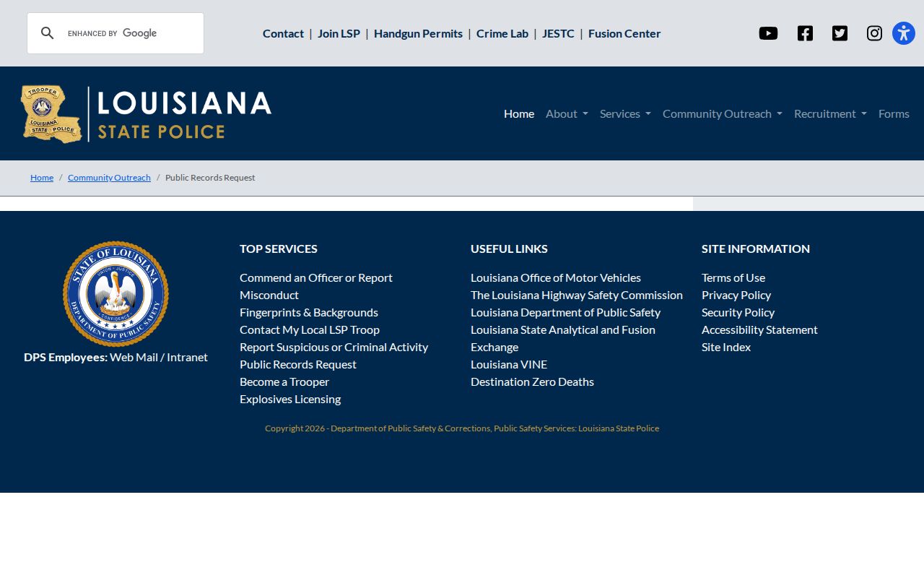Visit Louisiana Office of Motor Vehicles
Screen dimensions: 924x578
pyautogui.click(x=556, y=277)
